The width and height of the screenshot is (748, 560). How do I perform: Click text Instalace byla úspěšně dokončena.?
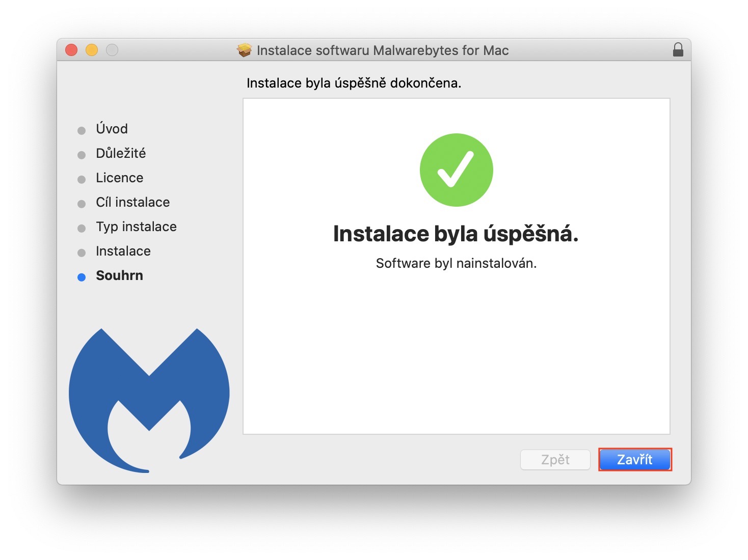(x=354, y=83)
